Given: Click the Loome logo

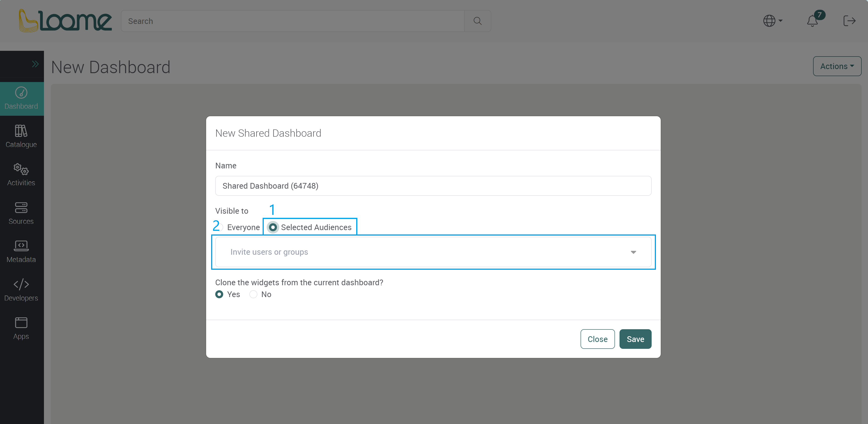Looking at the screenshot, I should 65,21.
